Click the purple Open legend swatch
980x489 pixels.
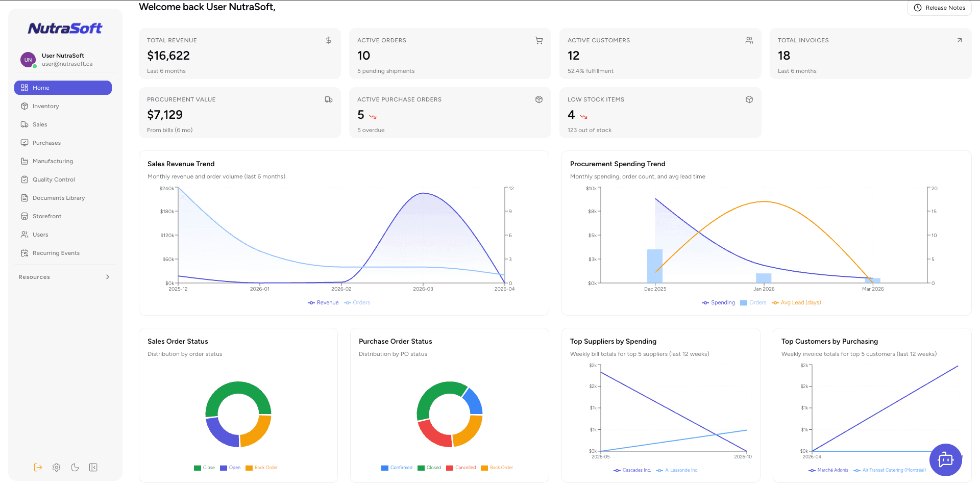coord(224,468)
